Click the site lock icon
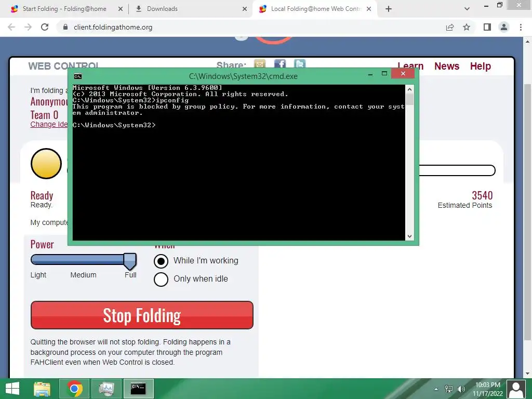The width and height of the screenshot is (532, 399). [65, 27]
